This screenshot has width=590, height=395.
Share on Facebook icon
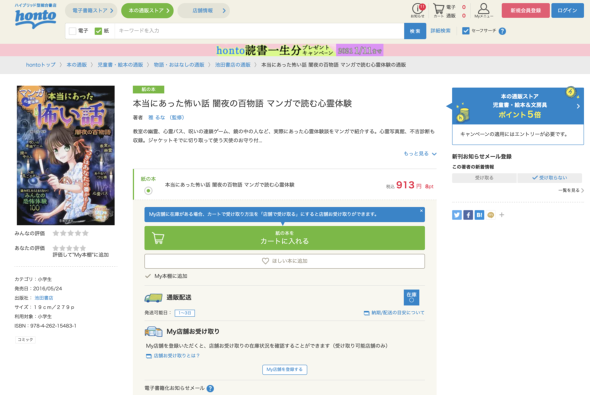468,215
